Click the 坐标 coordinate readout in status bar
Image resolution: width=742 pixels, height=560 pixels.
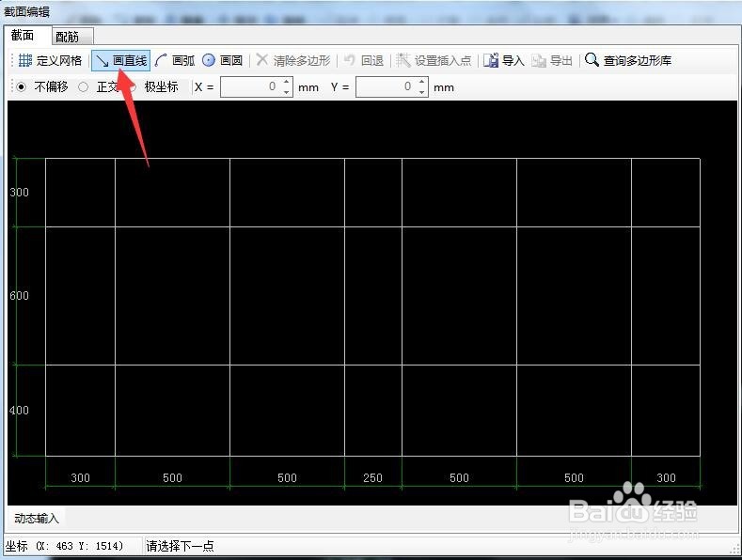[x=64, y=546]
